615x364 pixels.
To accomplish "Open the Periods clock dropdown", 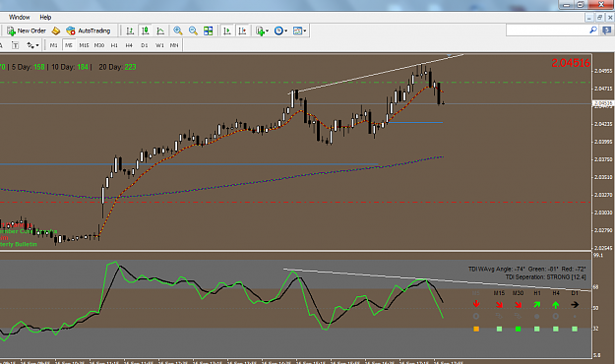I will coord(280,30).
